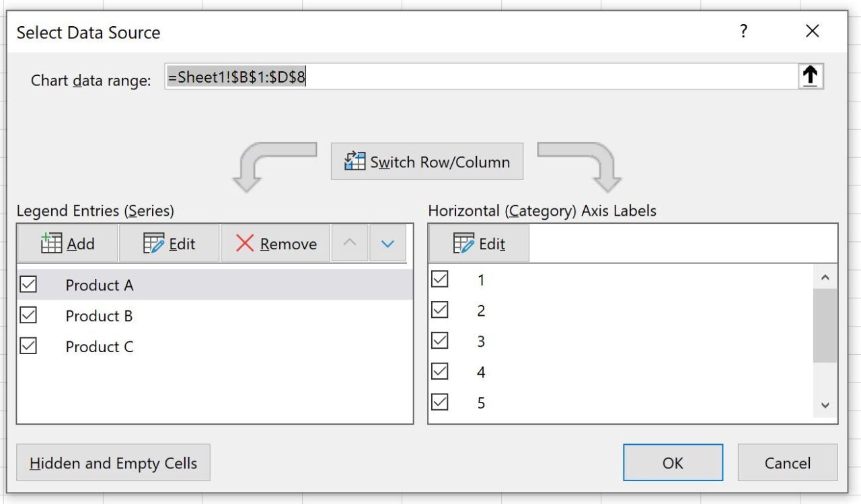Image resolution: width=861 pixels, height=504 pixels.
Task: Move a series up with the up-chevron icon
Action: pyautogui.click(x=350, y=244)
